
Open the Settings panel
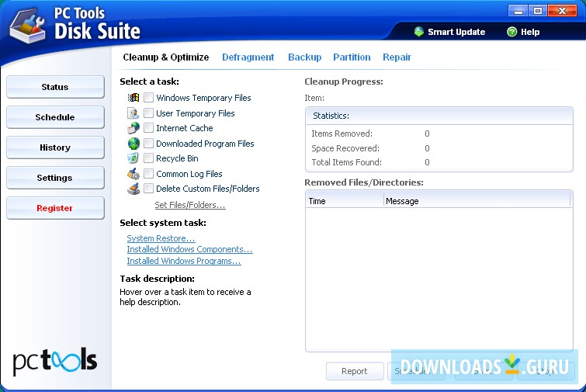click(x=55, y=178)
